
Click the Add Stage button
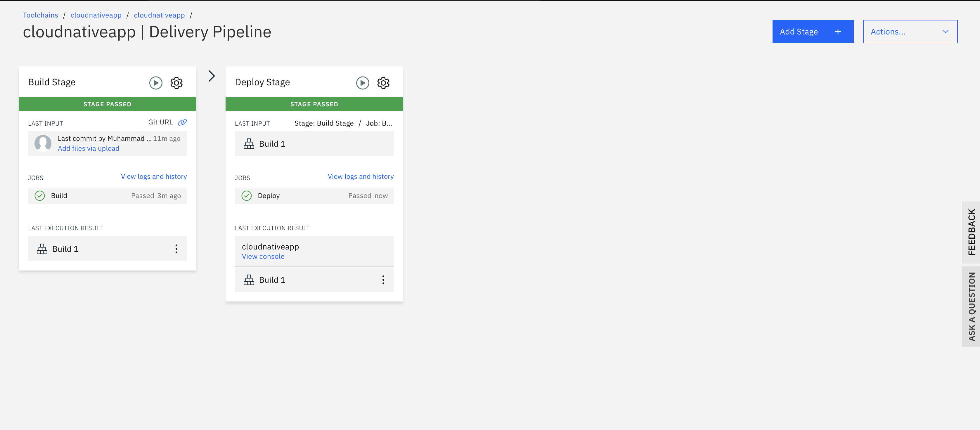[813, 32]
